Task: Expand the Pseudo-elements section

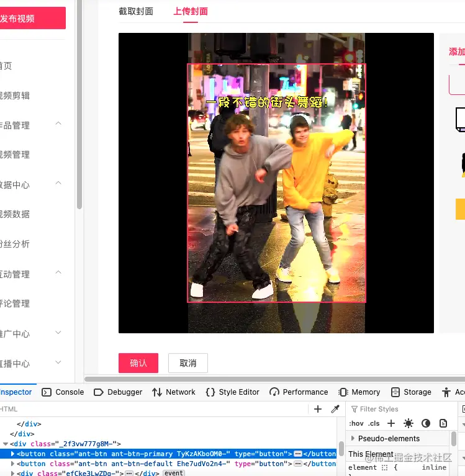Action: point(353,438)
